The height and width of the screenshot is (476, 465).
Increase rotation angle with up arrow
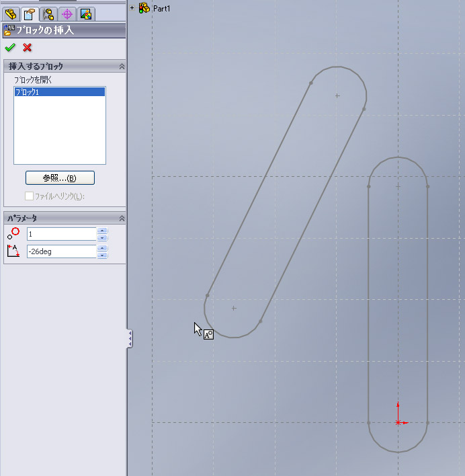102,248
